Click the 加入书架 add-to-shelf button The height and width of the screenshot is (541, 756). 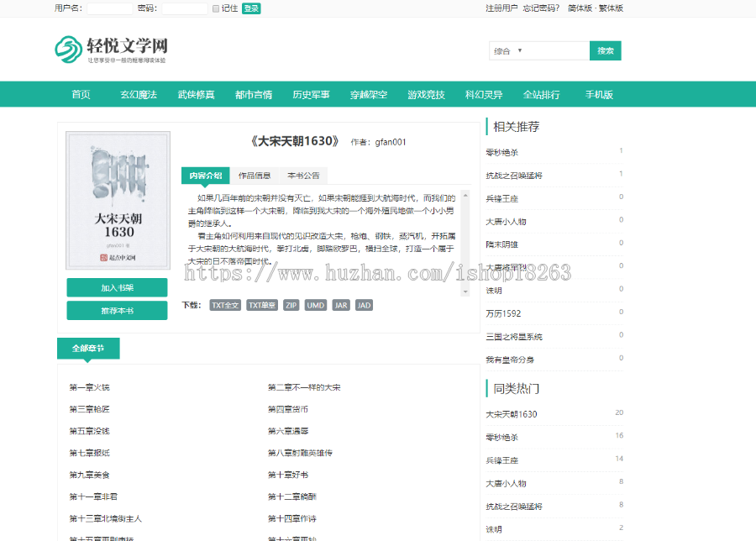point(117,287)
